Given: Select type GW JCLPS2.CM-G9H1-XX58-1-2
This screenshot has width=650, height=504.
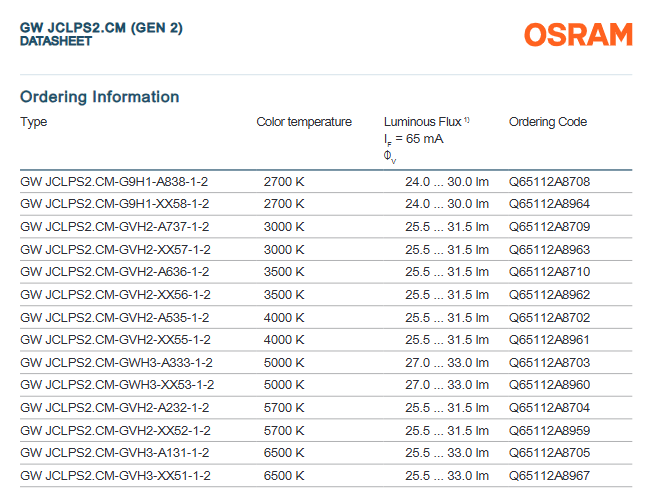Looking at the screenshot, I should tap(114, 204).
